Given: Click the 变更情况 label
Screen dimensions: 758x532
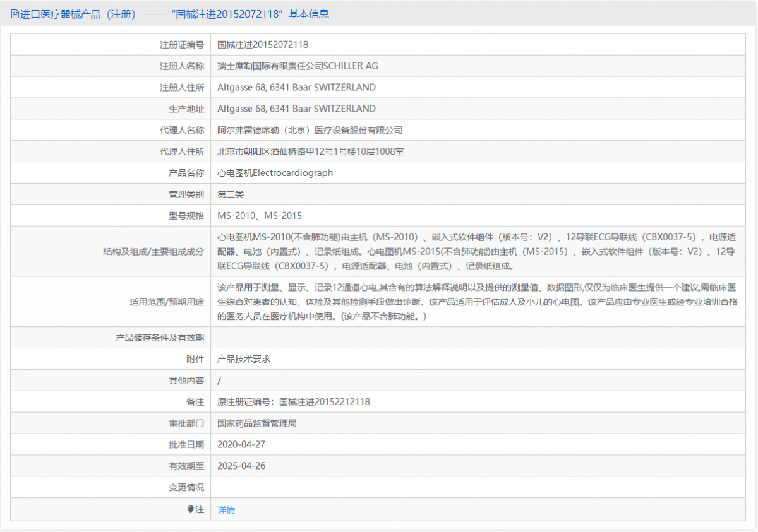Looking at the screenshot, I should pyautogui.click(x=186, y=487).
